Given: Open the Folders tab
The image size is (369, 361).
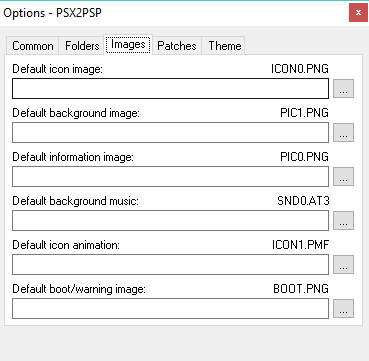Looking at the screenshot, I should click(x=82, y=46).
